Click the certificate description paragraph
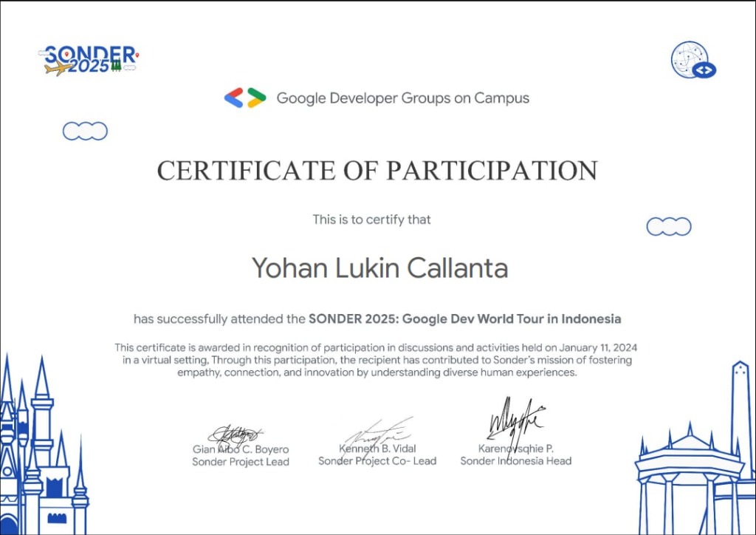Viewport: 756px width, 535px height. point(377,360)
